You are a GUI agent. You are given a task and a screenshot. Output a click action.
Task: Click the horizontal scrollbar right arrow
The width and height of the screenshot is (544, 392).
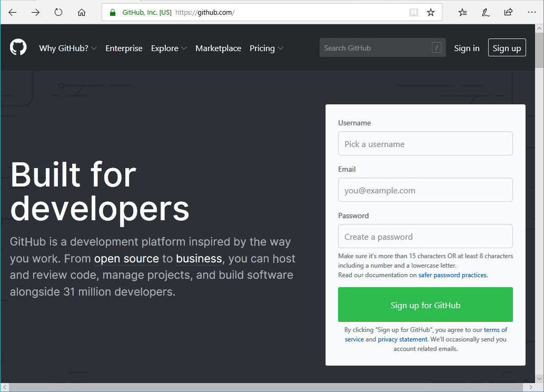coord(531,387)
